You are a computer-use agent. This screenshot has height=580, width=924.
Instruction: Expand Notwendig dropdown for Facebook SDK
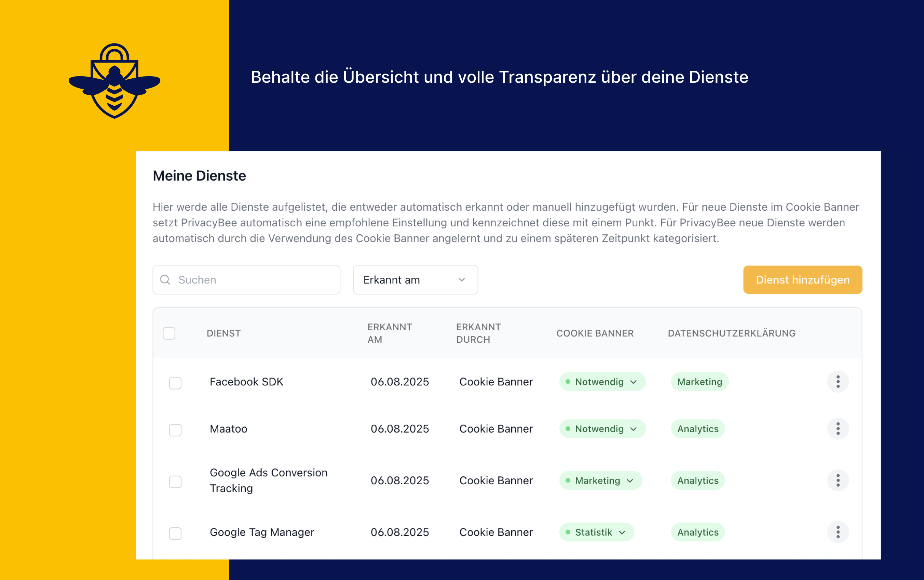pyautogui.click(x=602, y=382)
